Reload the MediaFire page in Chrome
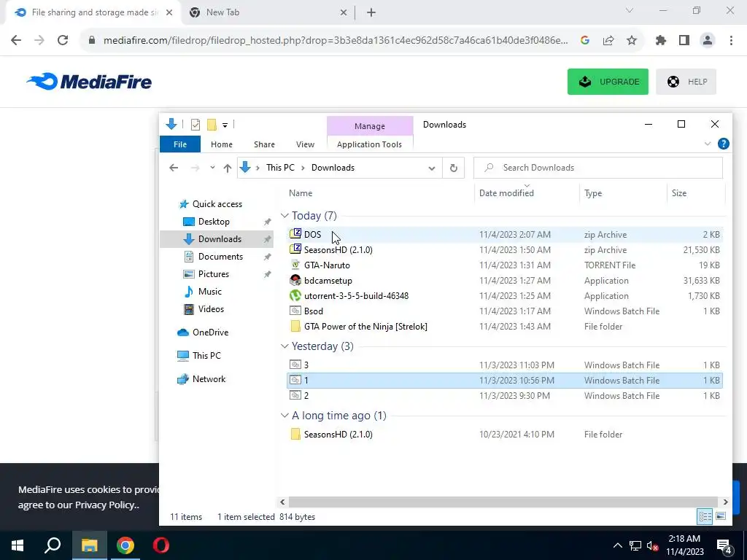The width and height of the screenshot is (747, 560). [x=63, y=41]
